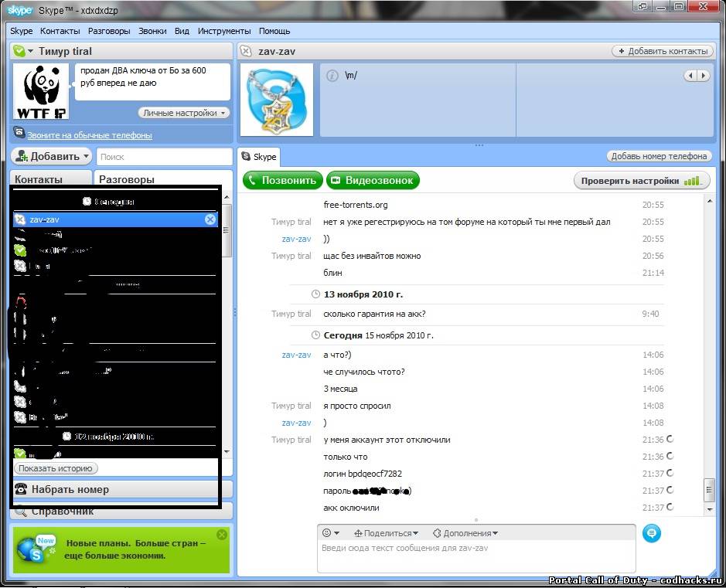This screenshot has height=588, width=726.
Task: Open the Разговоры menu in the menu bar
Action: click(109, 31)
